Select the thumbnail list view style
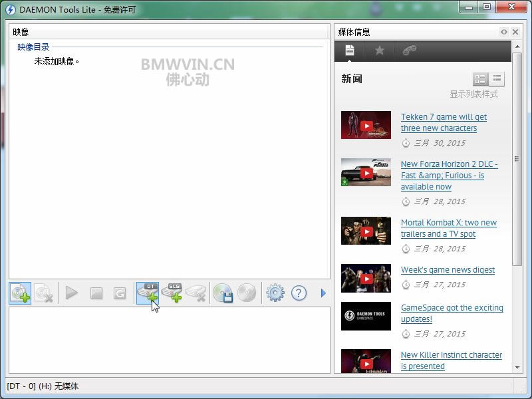This screenshot has height=399, width=532. (480, 79)
